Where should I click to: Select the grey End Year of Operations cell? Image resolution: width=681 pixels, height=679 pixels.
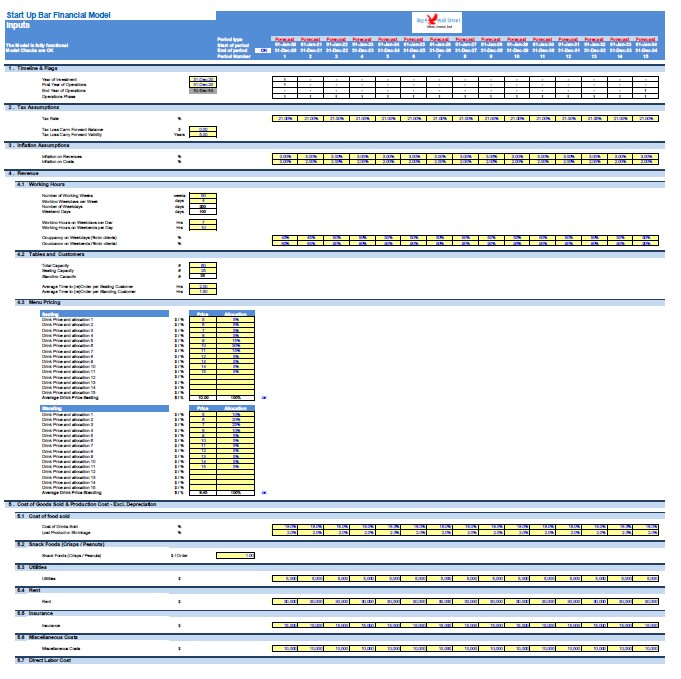coord(205,91)
